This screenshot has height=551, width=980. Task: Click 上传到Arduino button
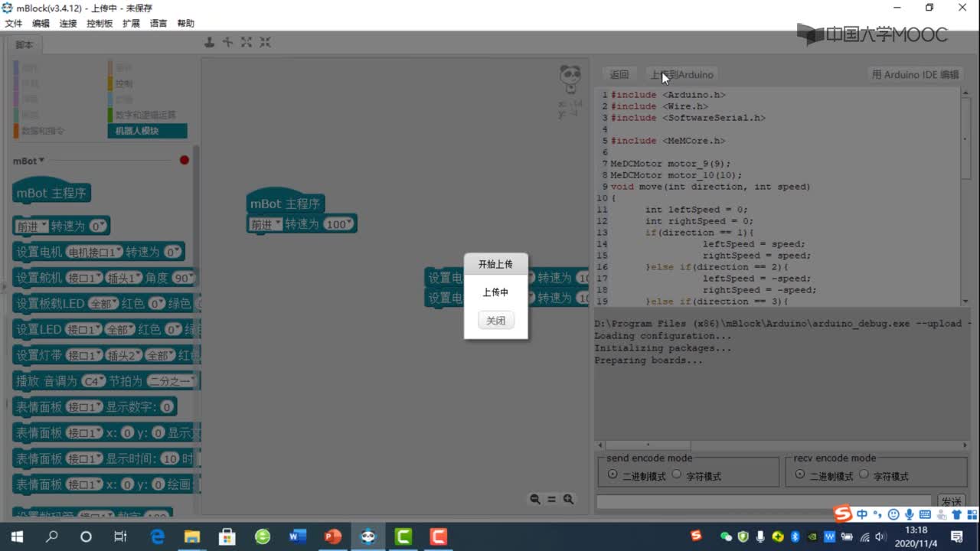point(681,74)
